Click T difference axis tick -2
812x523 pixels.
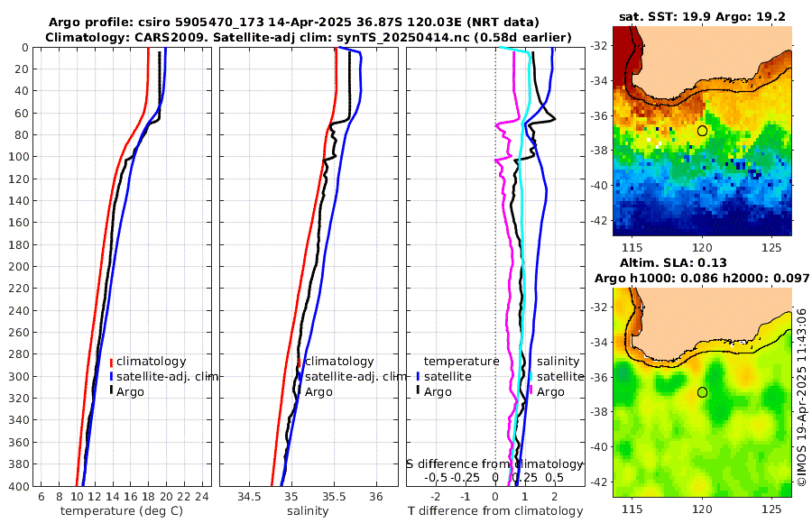(x=435, y=497)
